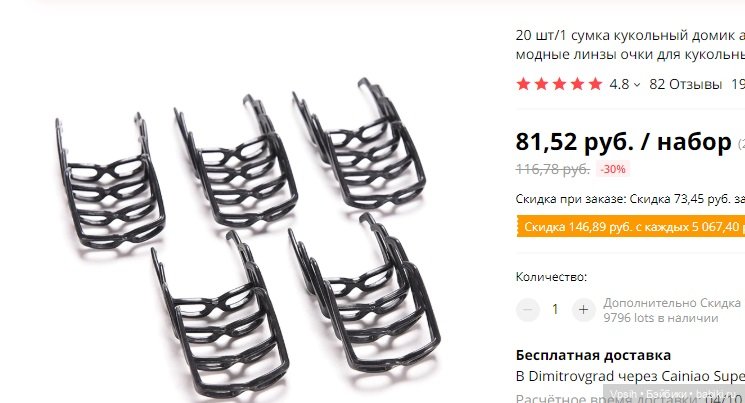Click the minus quantity decrease button
Screen dimensions: 745x403
pos(527,310)
